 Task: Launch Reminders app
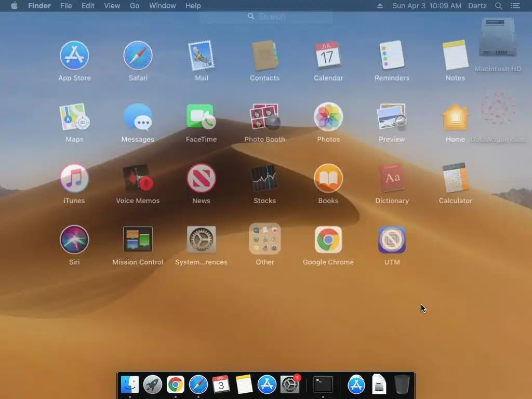tap(392, 55)
